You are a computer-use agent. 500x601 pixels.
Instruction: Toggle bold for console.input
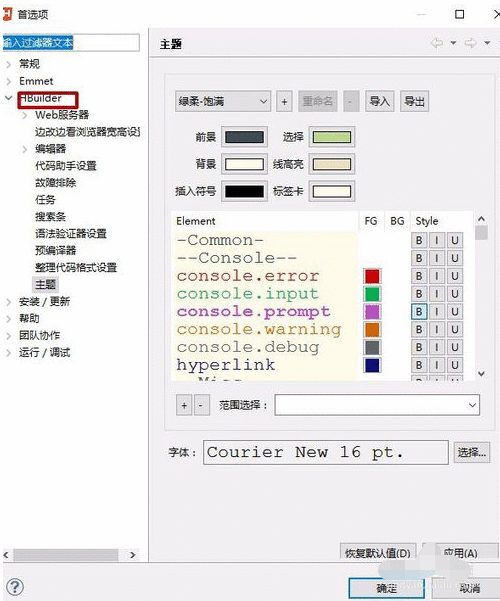[419, 294]
